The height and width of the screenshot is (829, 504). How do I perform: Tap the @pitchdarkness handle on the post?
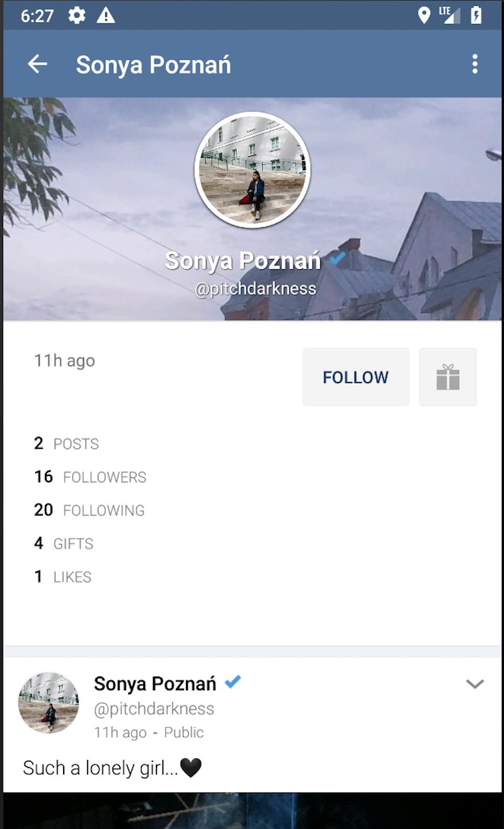(154, 709)
